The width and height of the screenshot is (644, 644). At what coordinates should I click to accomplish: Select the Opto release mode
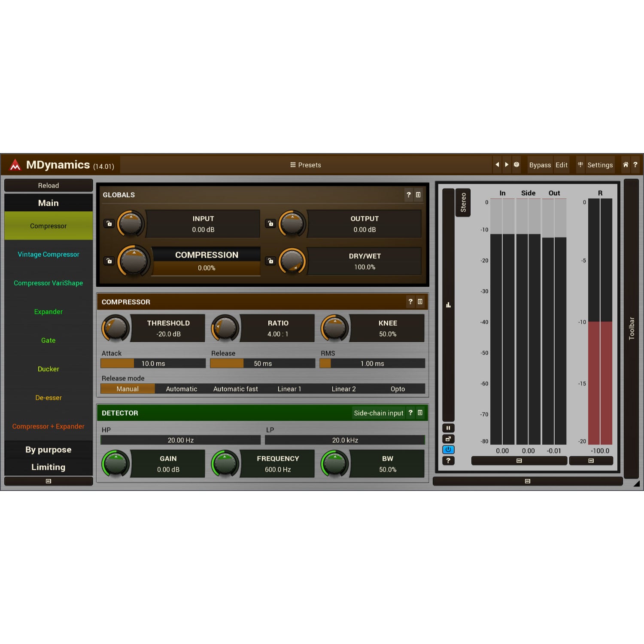[x=398, y=389]
